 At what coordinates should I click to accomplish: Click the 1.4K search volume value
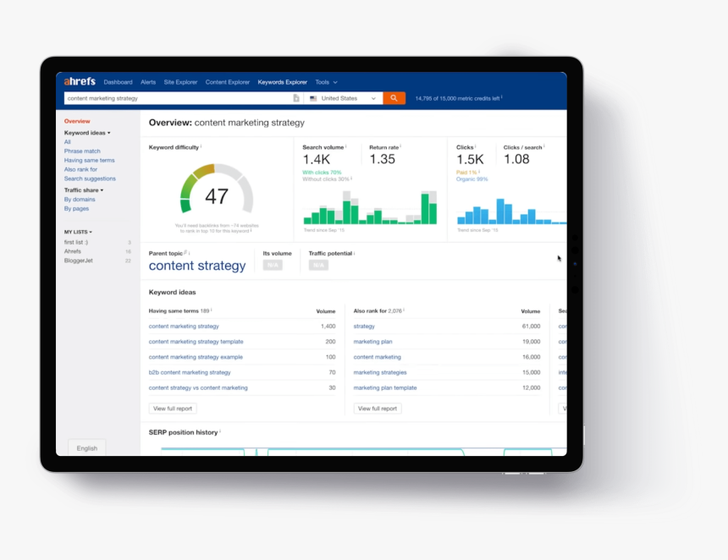(317, 160)
